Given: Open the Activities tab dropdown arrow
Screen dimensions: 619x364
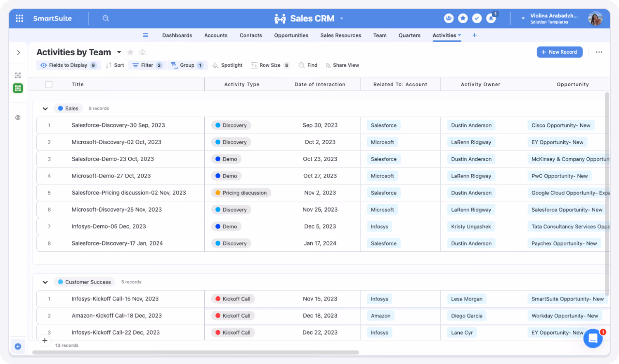Looking at the screenshot, I should (x=459, y=35).
